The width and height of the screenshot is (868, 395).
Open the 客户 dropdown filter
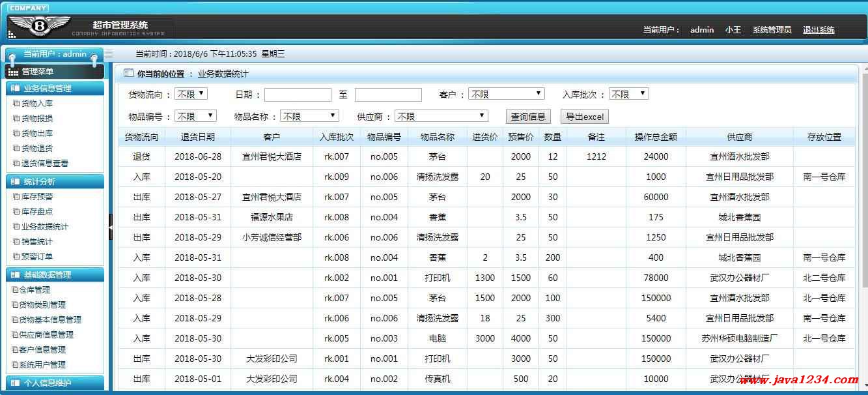pos(506,94)
